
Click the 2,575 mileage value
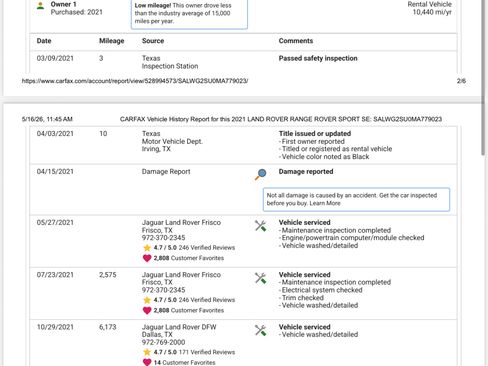tap(108, 275)
